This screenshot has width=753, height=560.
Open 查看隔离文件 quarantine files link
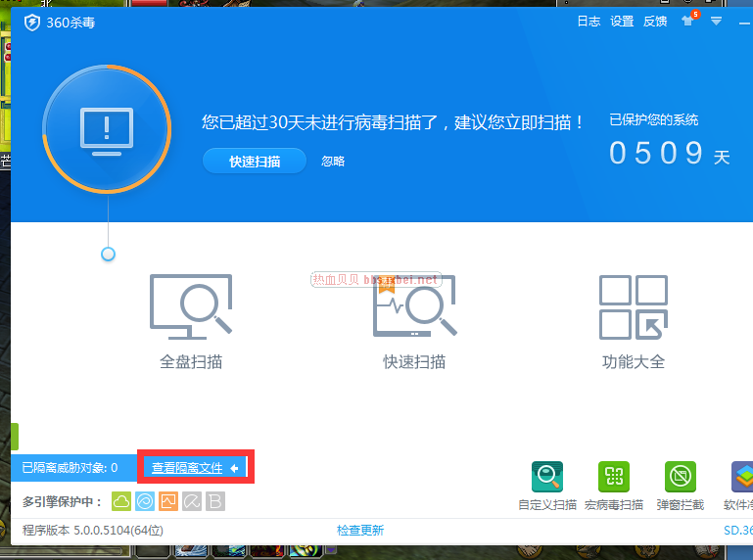click(x=188, y=468)
